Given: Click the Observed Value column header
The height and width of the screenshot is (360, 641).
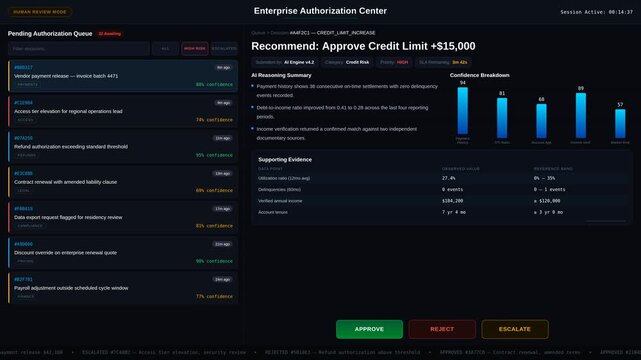Looking at the screenshot, I should tap(461, 169).
